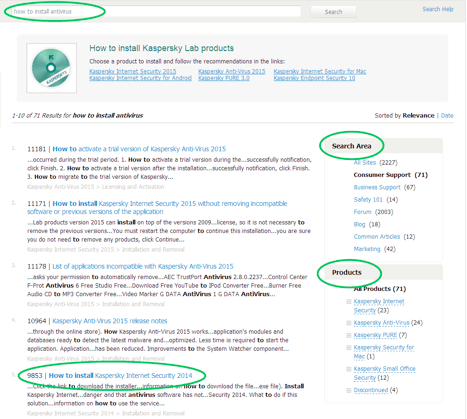
Task: Filter products by Kaspersky Small Office Security
Action: click(384, 373)
